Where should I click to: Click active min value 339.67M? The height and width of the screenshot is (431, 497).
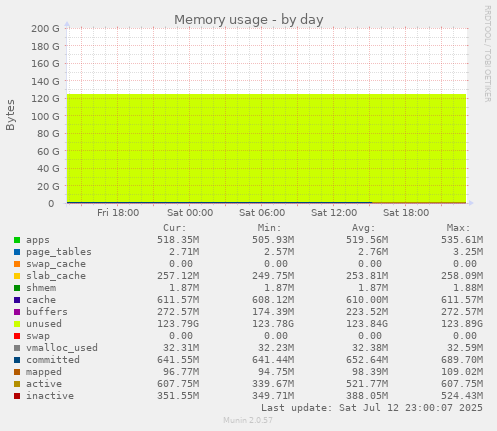pyautogui.click(x=273, y=384)
